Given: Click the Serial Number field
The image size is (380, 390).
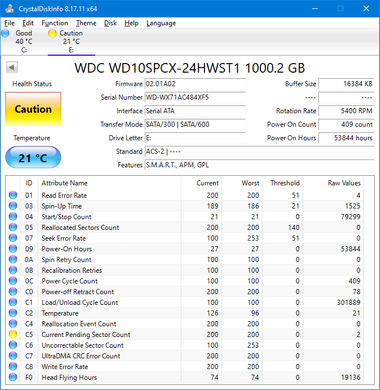Looking at the screenshot, I should pos(195,97).
